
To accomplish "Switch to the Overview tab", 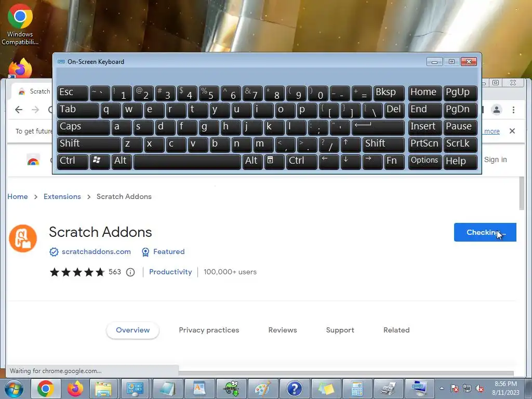I will coord(132,330).
